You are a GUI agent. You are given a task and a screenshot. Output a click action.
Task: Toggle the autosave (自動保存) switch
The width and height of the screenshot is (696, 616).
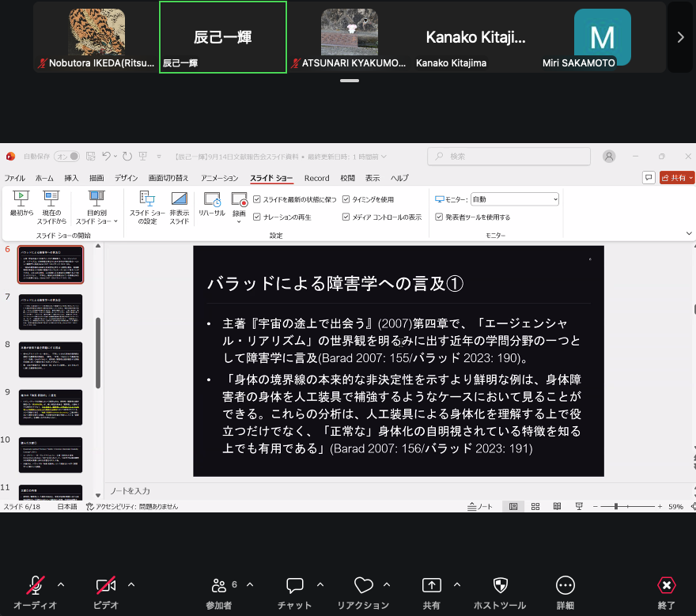[67, 157]
